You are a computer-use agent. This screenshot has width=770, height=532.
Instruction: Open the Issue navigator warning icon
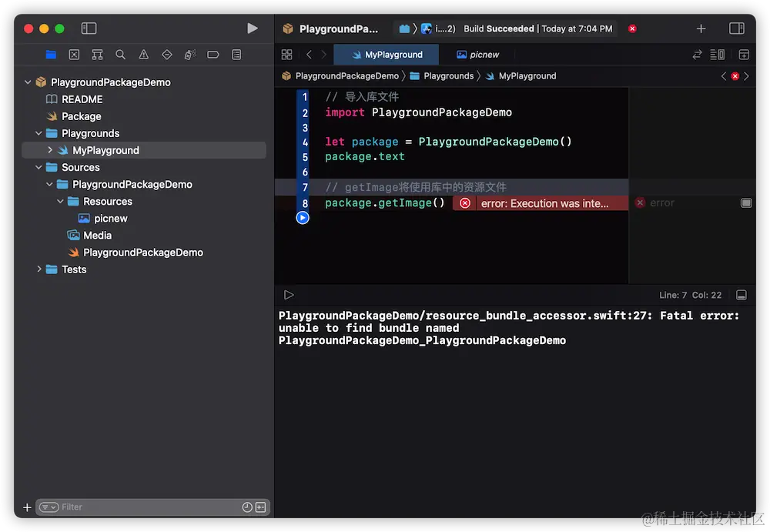point(143,55)
